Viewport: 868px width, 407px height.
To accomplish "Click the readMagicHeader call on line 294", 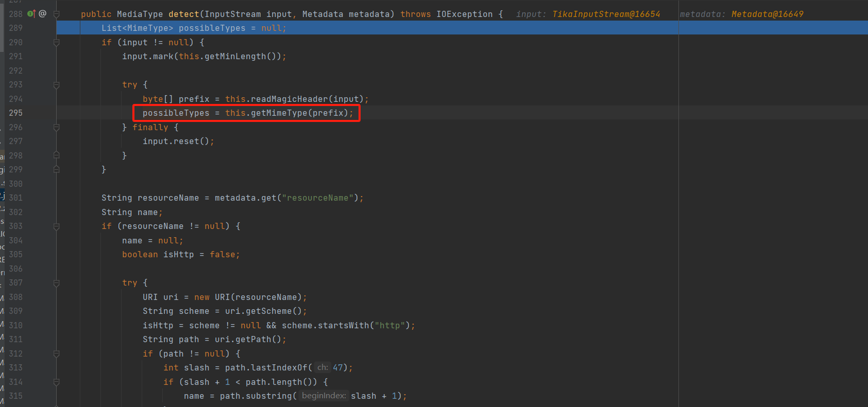I will point(289,99).
